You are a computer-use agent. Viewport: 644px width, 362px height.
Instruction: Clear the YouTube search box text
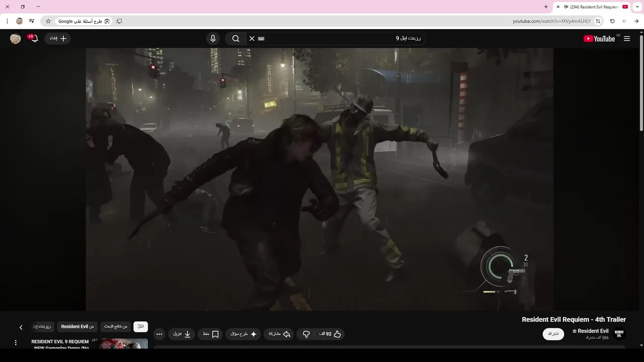tap(252, 39)
